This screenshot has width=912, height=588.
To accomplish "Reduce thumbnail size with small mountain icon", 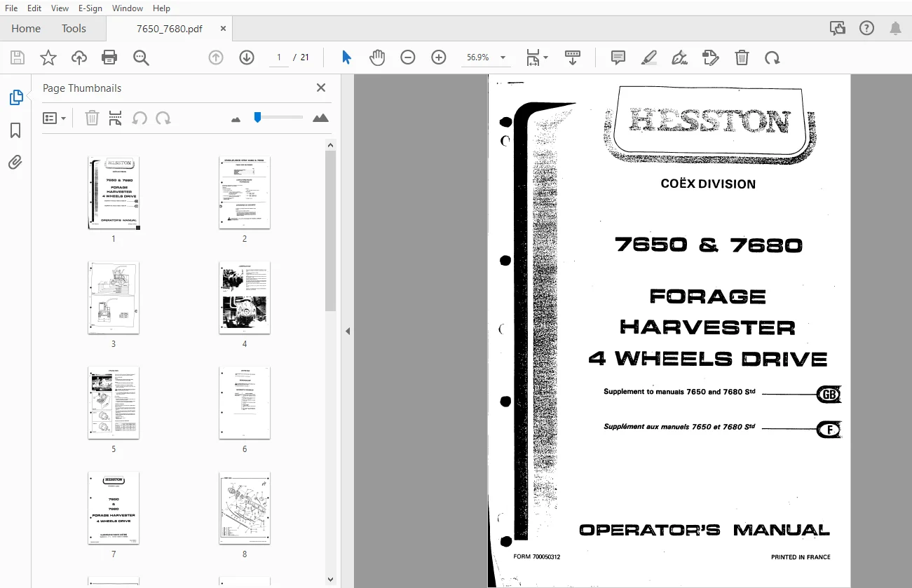I will 236,119.
